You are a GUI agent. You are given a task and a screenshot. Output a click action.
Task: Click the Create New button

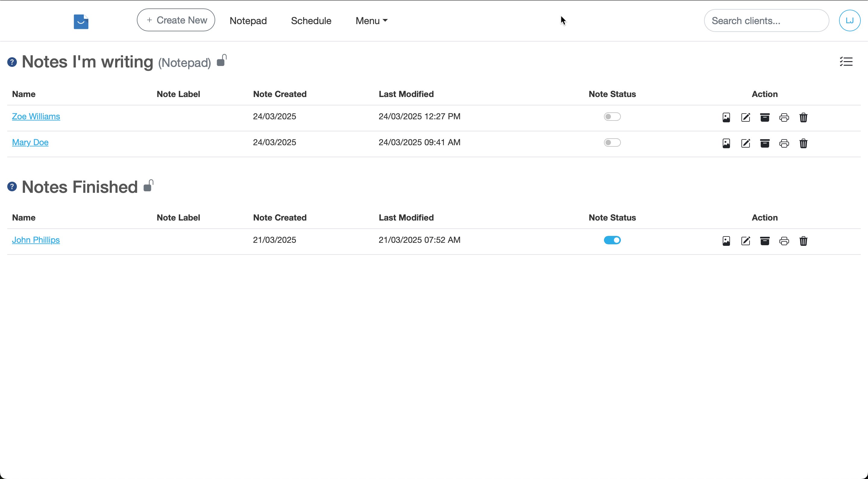tap(176, 20)
